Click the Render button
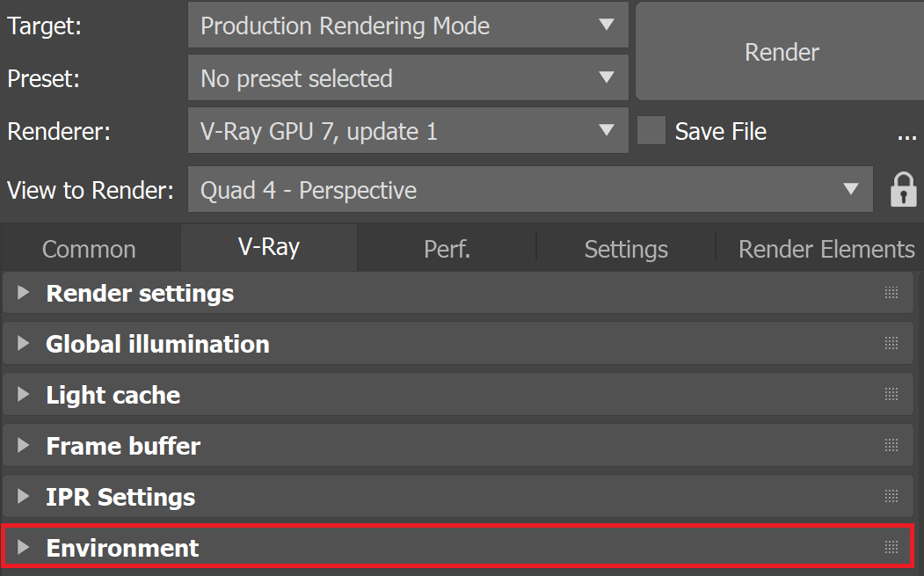924x576 pixels. (782, 52)
